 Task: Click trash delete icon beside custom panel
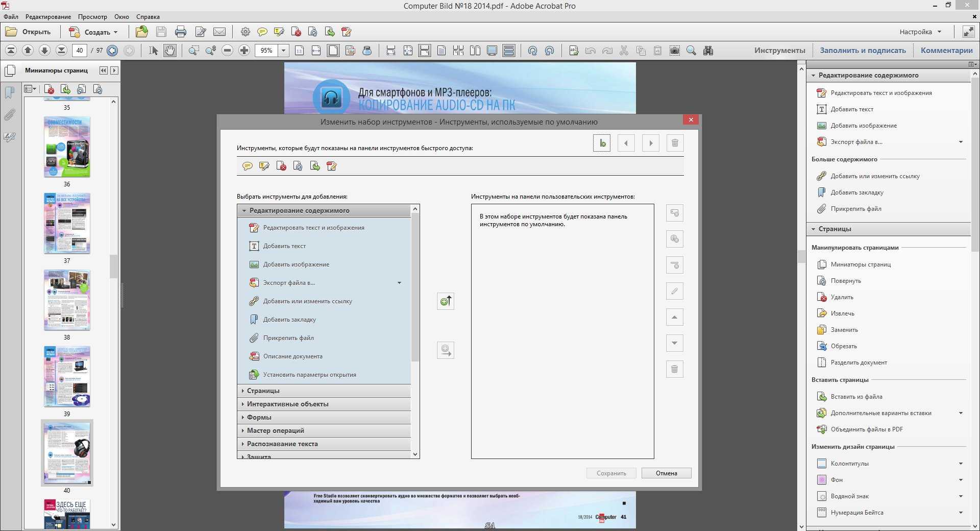[x=674, y=369]
